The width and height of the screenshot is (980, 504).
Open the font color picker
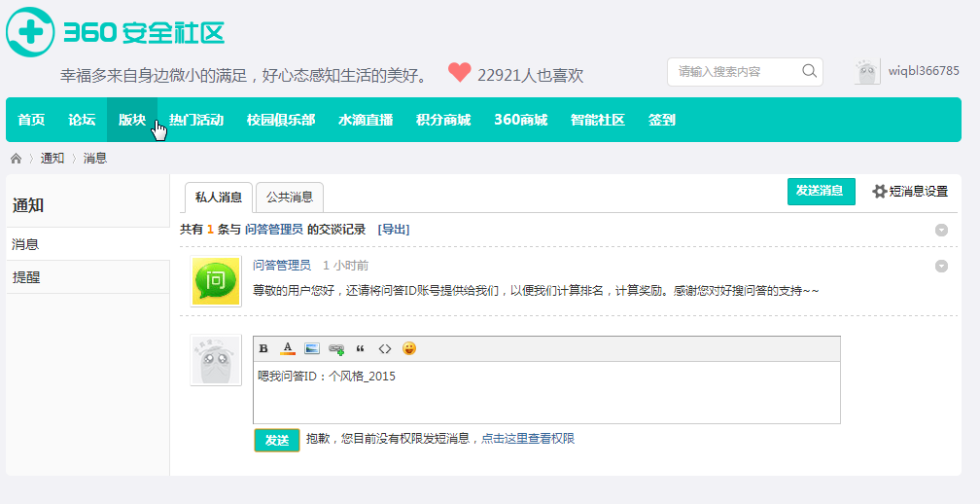tap(288, 348)
